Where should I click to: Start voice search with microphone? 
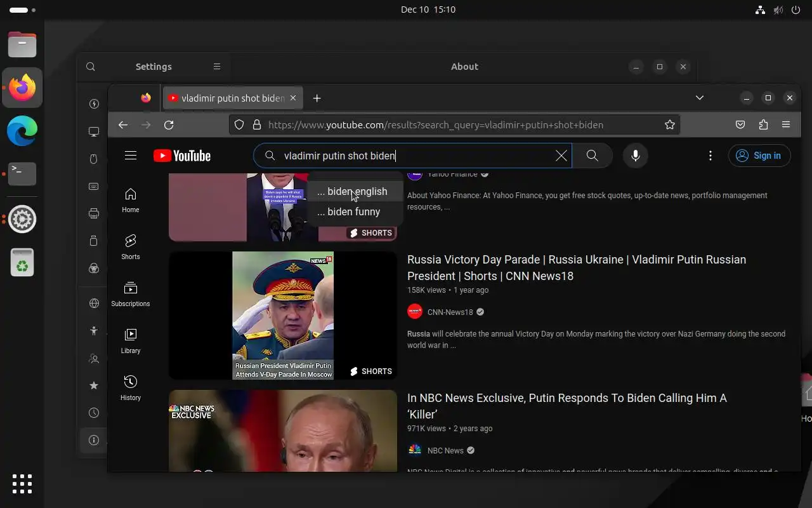coord(636,156)
